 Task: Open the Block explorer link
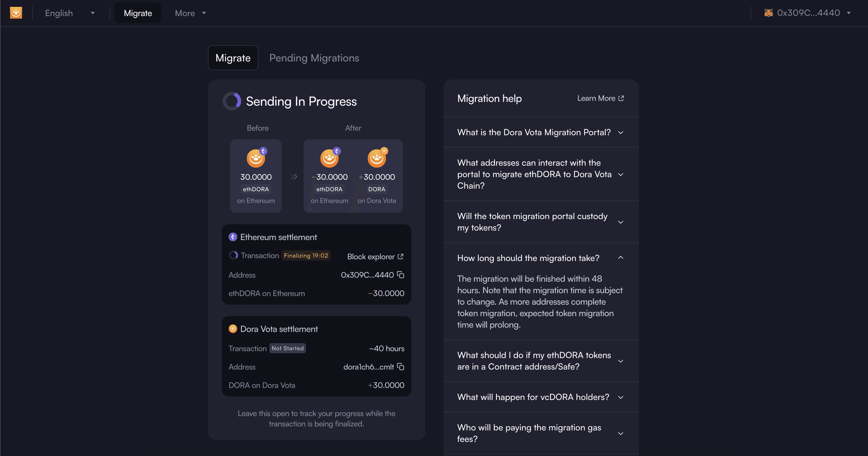[375, 257]
